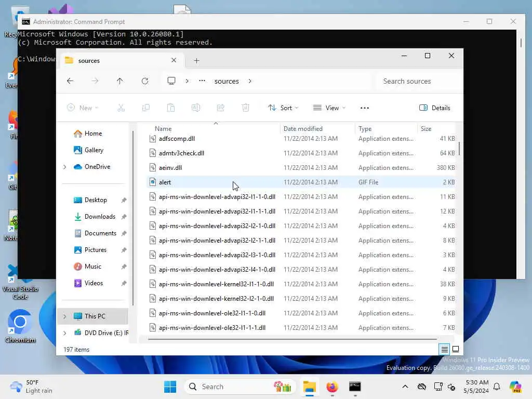Open the Windows Start menu
The height and width of the screenshot is (399, 532).
(170, 387)
